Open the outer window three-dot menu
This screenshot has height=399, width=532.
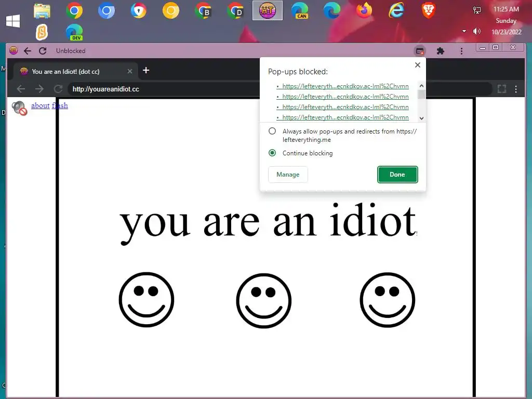(461, 51)
